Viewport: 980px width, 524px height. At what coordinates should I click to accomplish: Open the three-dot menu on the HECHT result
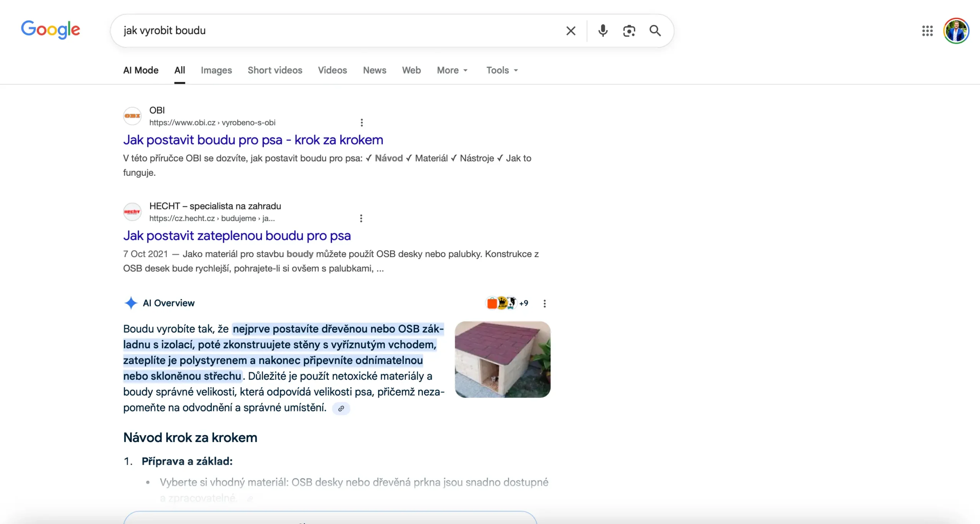pyautogui.click(x=361, y=218)
